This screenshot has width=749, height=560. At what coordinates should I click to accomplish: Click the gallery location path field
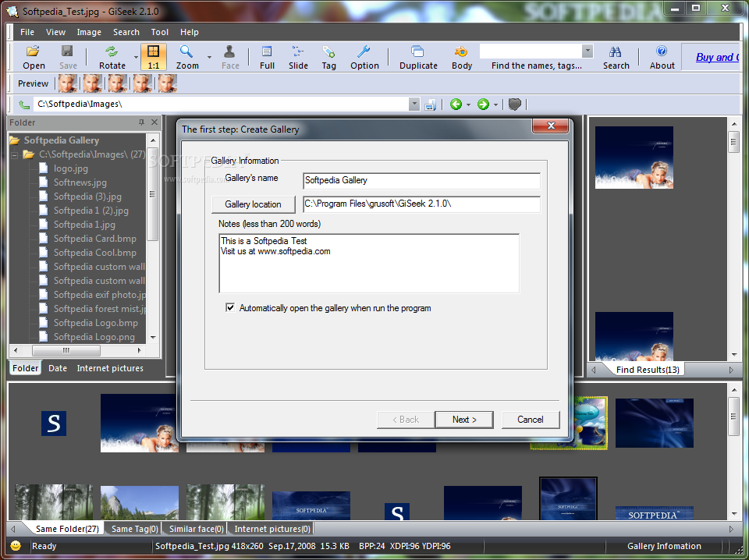422,204
